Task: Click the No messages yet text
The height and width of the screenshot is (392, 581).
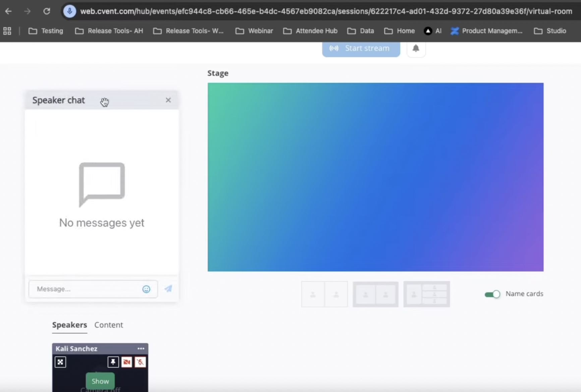Action: (x=102, y=223)
